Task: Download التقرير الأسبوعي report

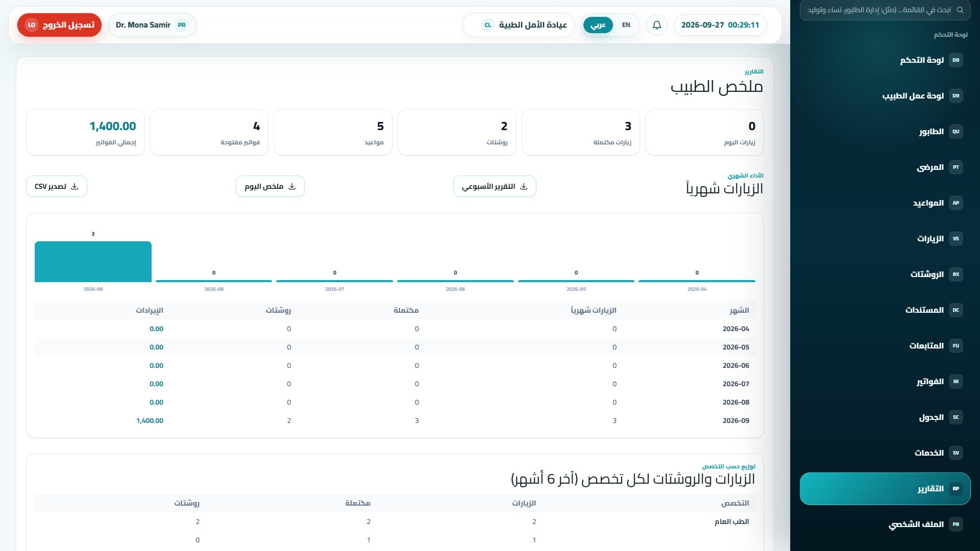Action: pyautogui.click(x=495, y=186)
